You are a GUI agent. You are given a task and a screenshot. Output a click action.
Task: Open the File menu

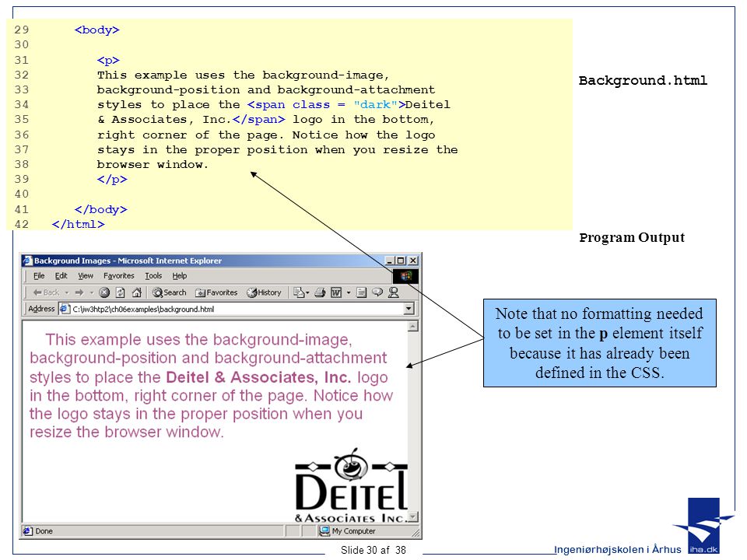pos(39,275)
